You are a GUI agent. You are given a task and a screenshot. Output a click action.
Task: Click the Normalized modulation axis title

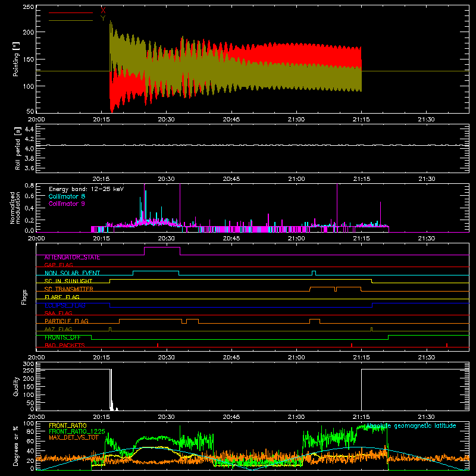pos(15,208)
